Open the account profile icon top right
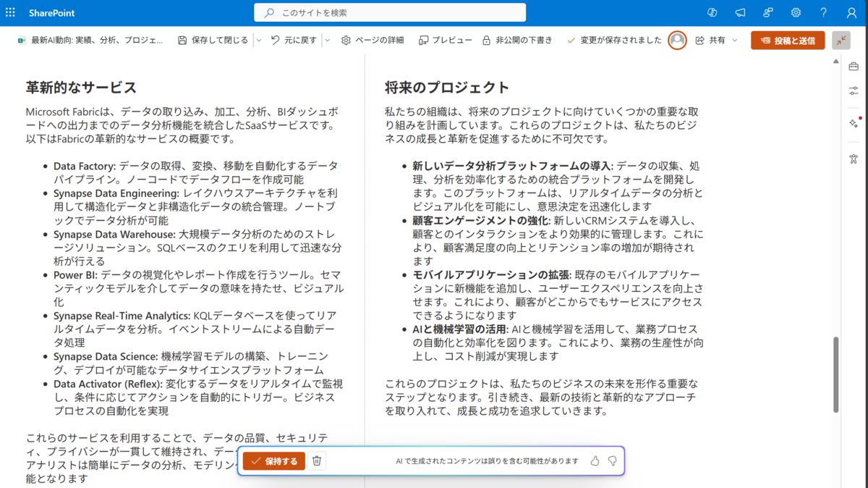 click(851, 13)
